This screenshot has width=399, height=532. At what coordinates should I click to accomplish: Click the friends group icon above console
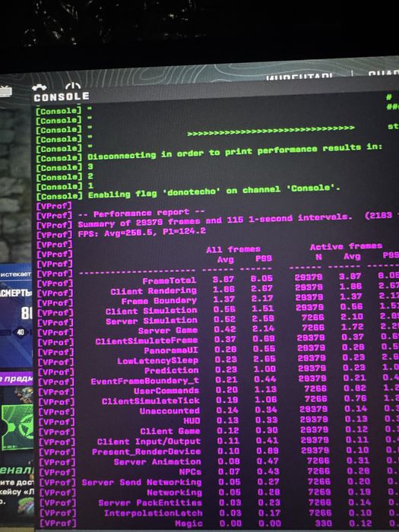tap(40, 87)
